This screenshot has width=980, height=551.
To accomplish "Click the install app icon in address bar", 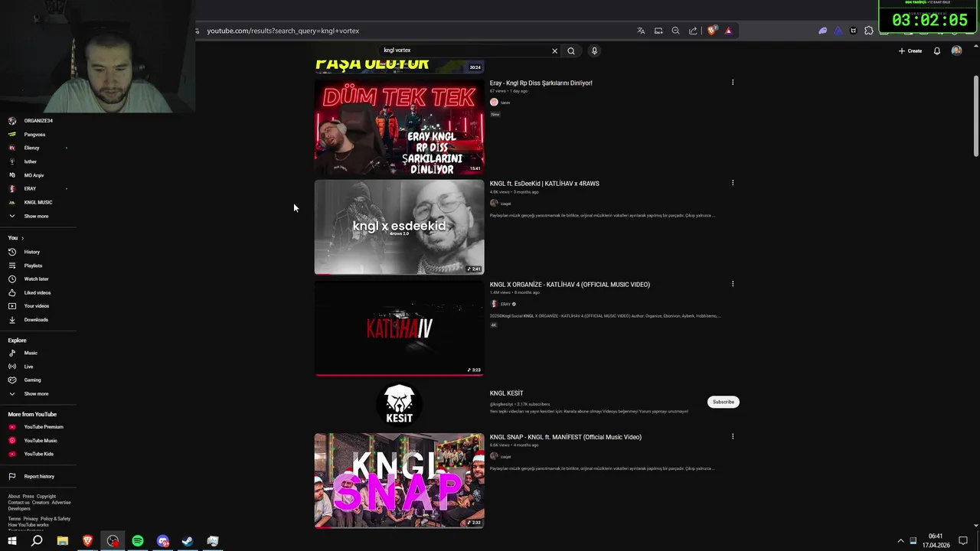I will tap(658, 31).
